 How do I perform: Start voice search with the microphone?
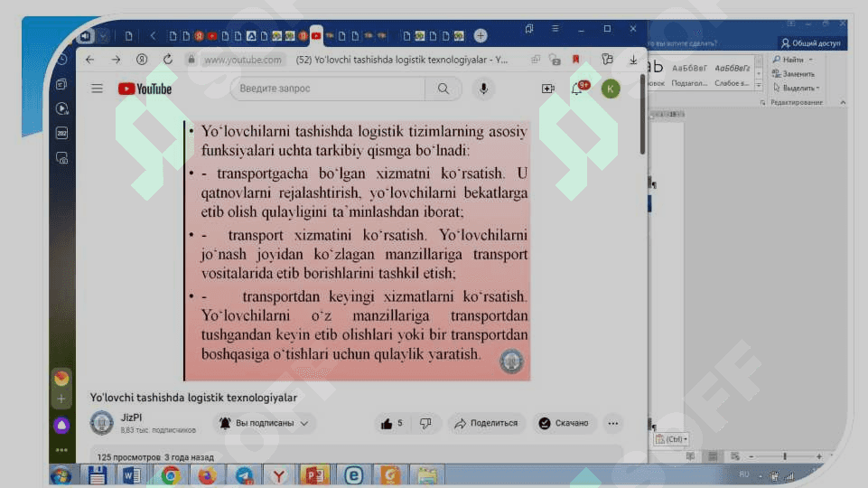(x=483, y=89)
